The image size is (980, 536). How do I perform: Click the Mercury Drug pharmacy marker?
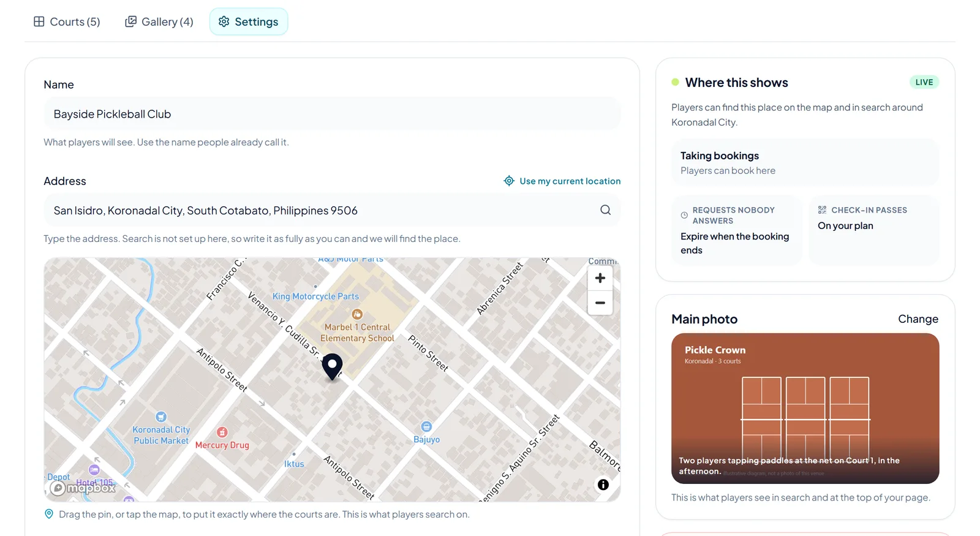pos(222,432)
